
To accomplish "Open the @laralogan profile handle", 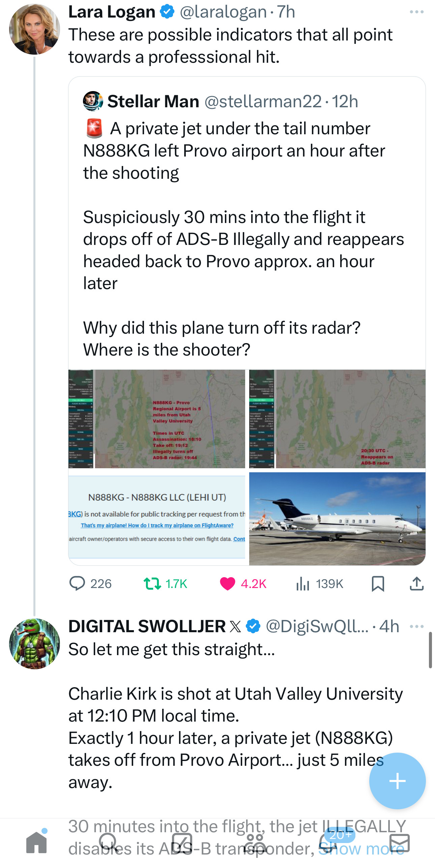I will click(223, 12).
